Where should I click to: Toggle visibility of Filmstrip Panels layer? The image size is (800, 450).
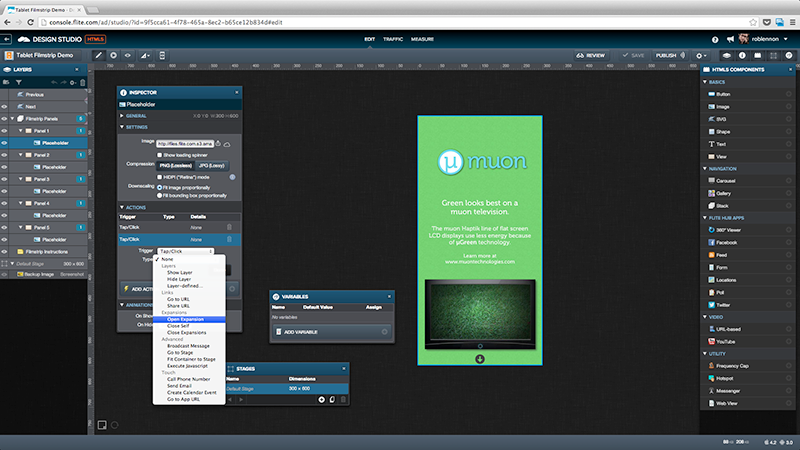(6, 118)
